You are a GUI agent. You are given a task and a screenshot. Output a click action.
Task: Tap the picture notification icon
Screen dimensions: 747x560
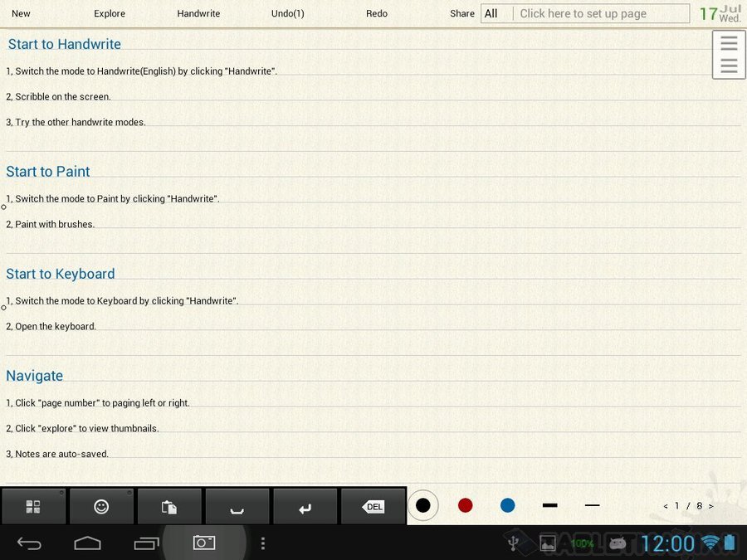(x=548, y=543)
